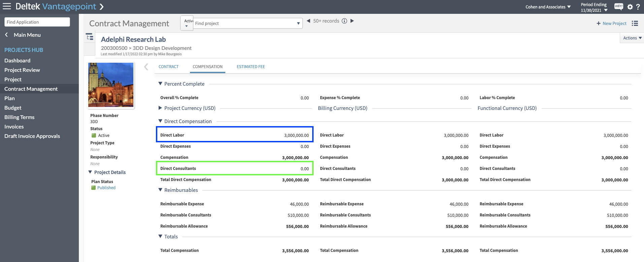
Task: Open the Active status filter dropdown
Action: (x=187, y=23)
